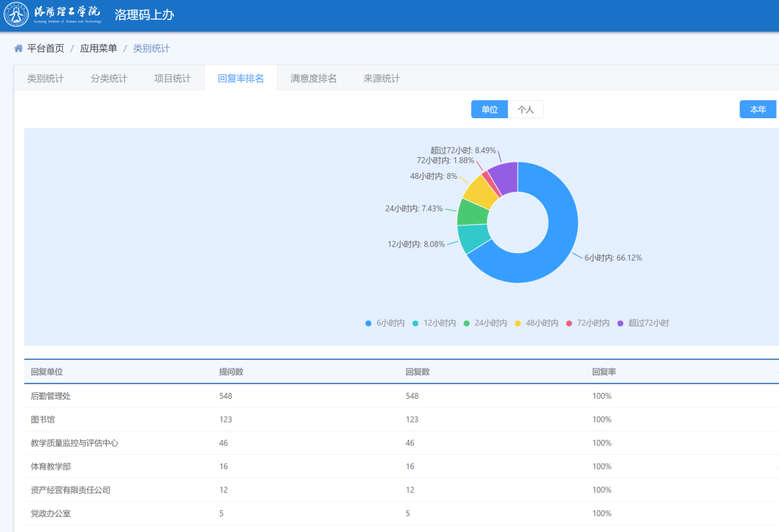Select the 后勤管理处 table row
Image resolution: width=779 pixels, height=532 pixels.
tap(50, 396)
